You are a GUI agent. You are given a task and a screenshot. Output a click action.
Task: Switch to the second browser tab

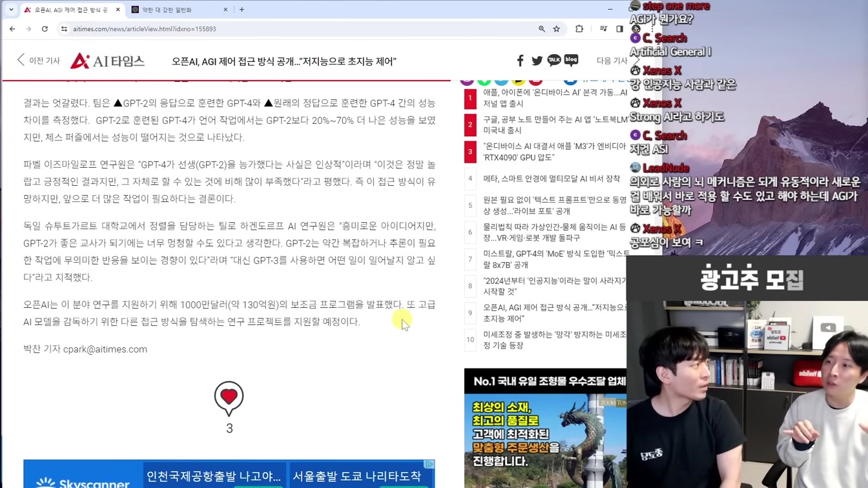click(x=180, y=10)
